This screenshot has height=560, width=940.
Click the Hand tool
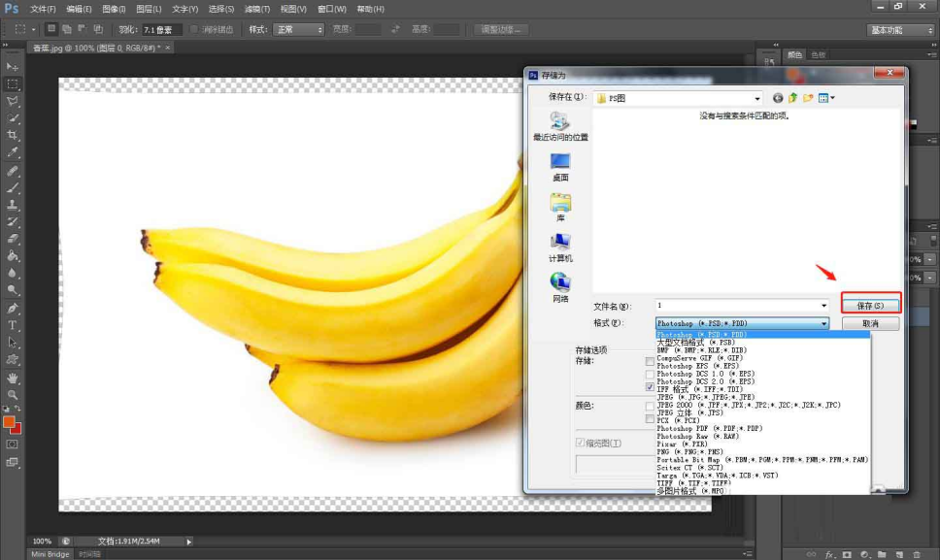point(13,378)
